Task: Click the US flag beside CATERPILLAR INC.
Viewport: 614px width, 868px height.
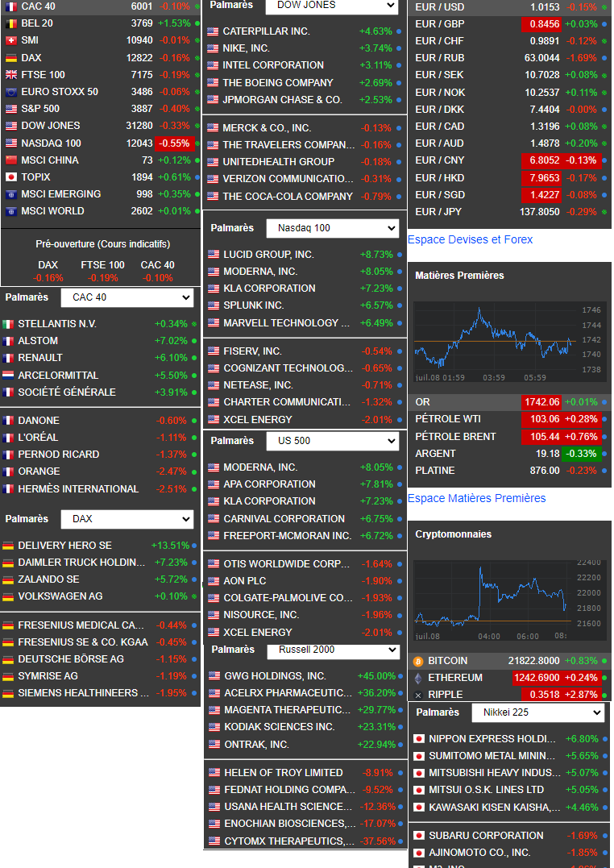Action: pos(213,31)
